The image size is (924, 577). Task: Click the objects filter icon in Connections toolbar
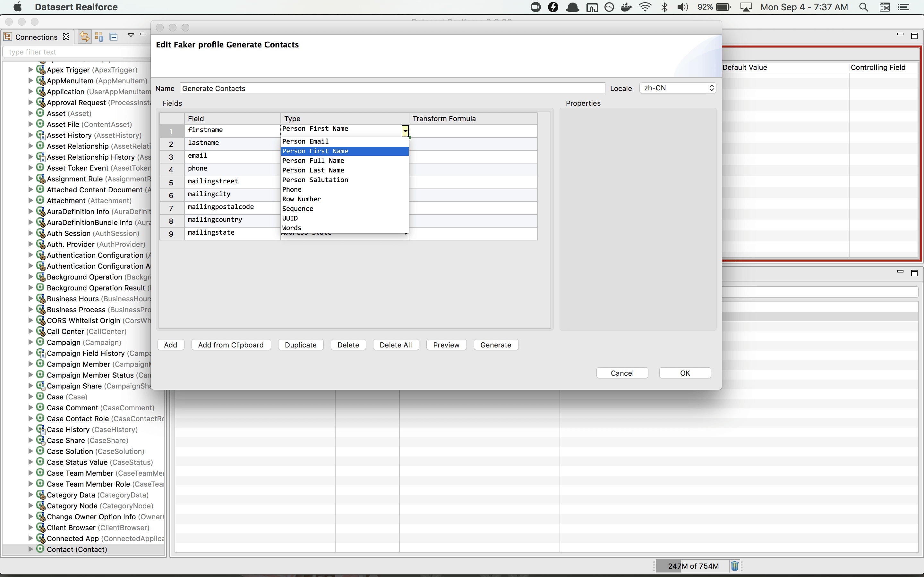pyautogui.click(x=99, y=37)
